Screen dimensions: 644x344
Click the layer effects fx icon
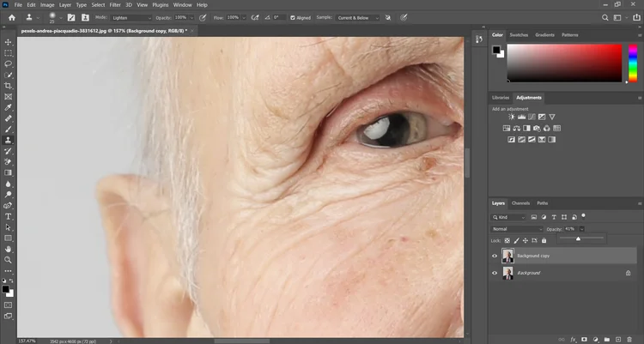[572, 338]
